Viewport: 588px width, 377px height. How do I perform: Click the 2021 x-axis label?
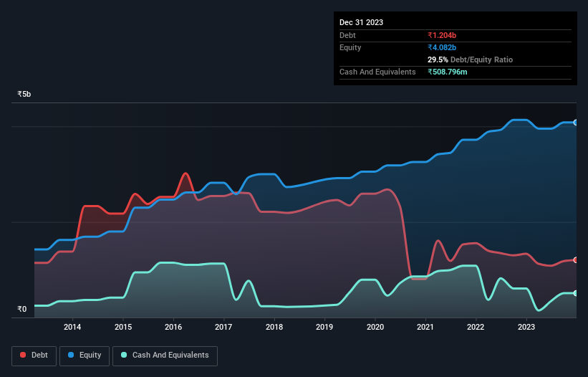(x=425, y=327)
